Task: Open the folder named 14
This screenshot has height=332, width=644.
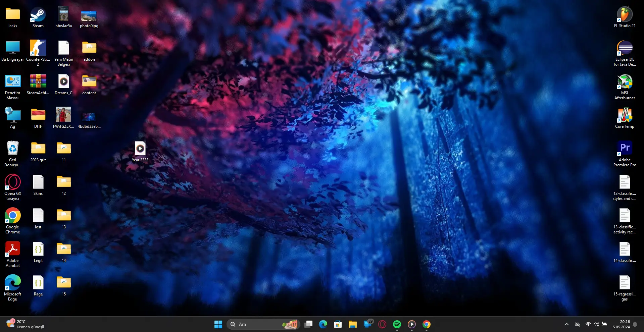Action: 63,253
